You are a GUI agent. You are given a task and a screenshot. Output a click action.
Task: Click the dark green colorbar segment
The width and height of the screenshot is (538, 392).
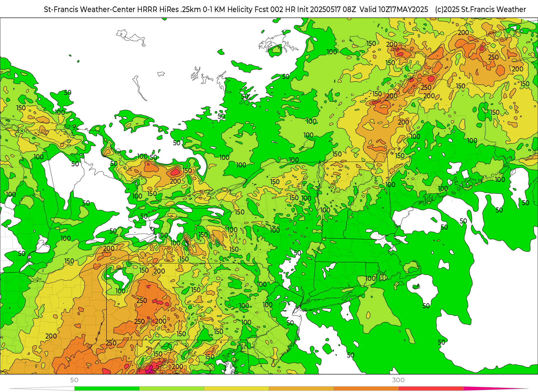tap(107, 389)
